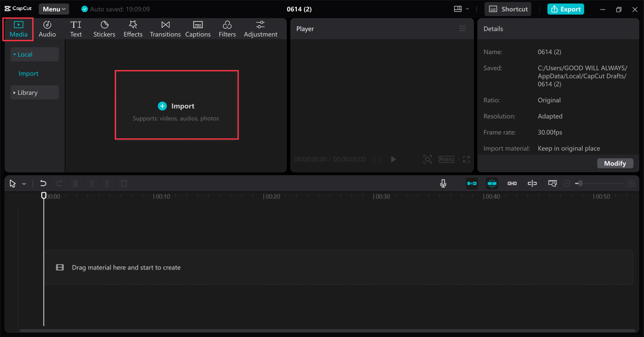Open the Menu dropdown
Viewport: 644px width, 337px height.
pos(54,9)
